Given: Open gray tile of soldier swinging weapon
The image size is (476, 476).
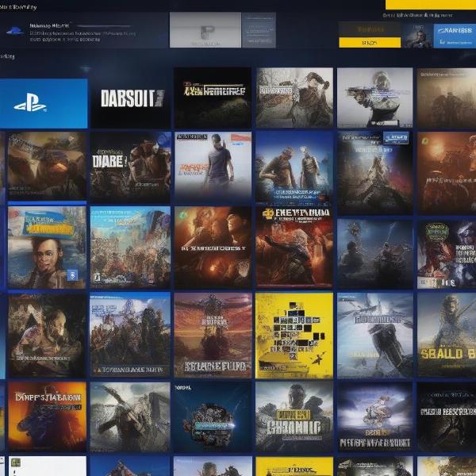Looking at the screenshot, I should pyautogui.click(x=130, y=416).
